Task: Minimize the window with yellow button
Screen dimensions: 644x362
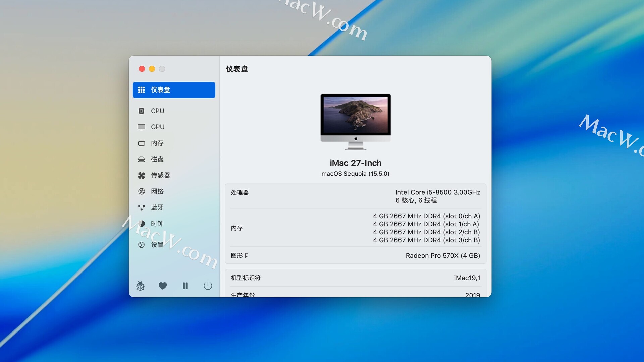Action: [x=152, y=69]
